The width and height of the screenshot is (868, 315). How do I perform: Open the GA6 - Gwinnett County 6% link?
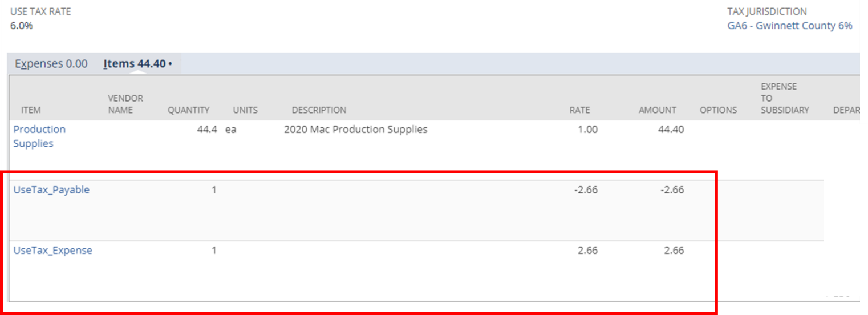[789, 26]
